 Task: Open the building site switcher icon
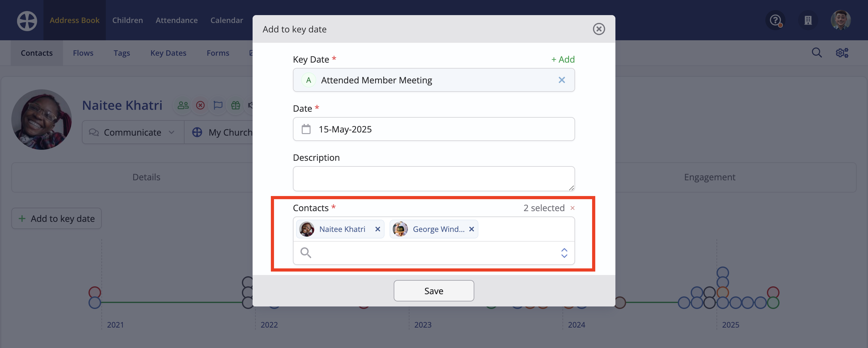click(x=808, y=20)
